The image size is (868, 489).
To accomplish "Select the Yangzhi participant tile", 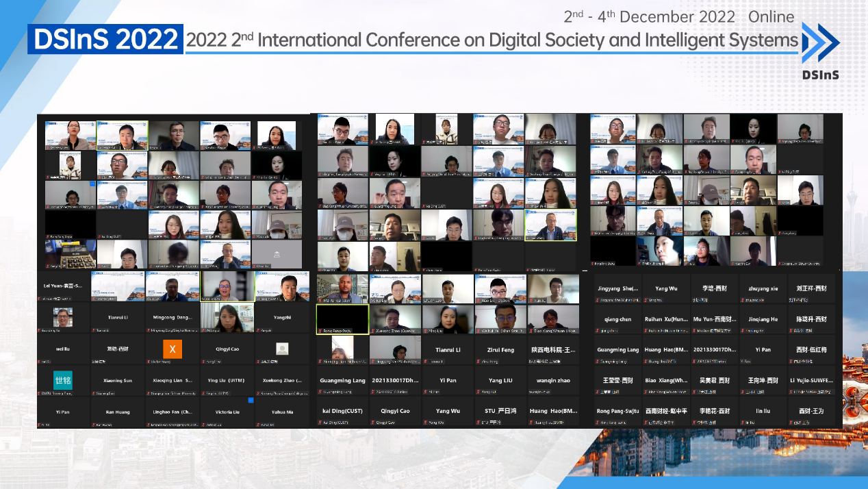I will tap(281, 318).
